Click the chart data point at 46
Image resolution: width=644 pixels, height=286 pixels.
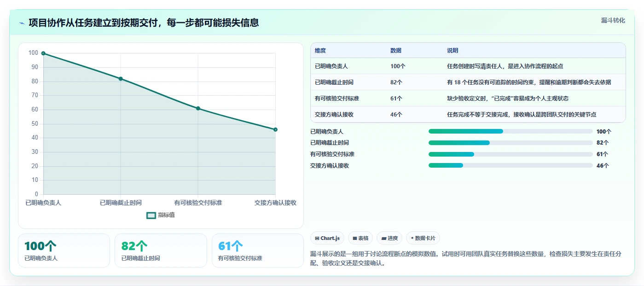point(275,129)
